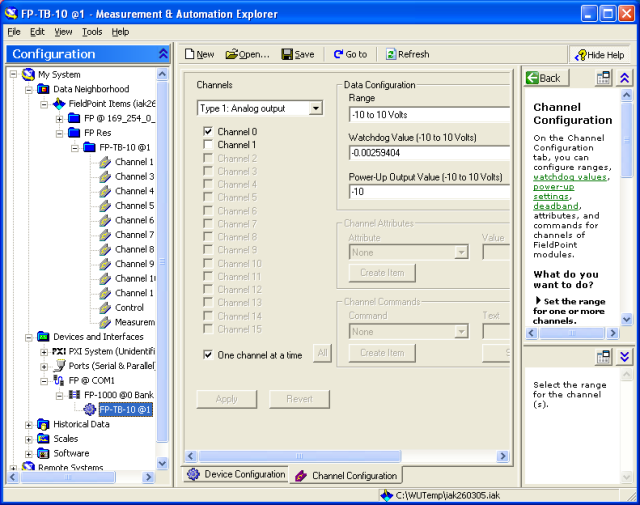Click the FieldPoint Items diamond icon
This screenshot has height=505, width=640.
[x=59, y=104]
